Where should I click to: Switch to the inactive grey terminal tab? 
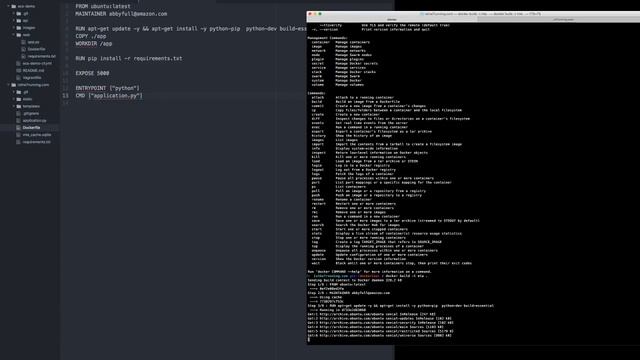click(563, 19)
